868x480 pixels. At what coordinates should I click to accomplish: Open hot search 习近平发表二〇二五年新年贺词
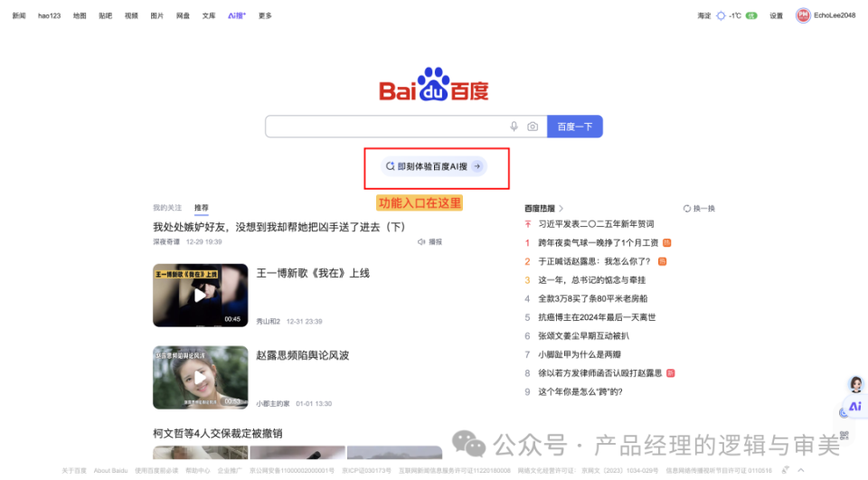[x=596, y=224]
